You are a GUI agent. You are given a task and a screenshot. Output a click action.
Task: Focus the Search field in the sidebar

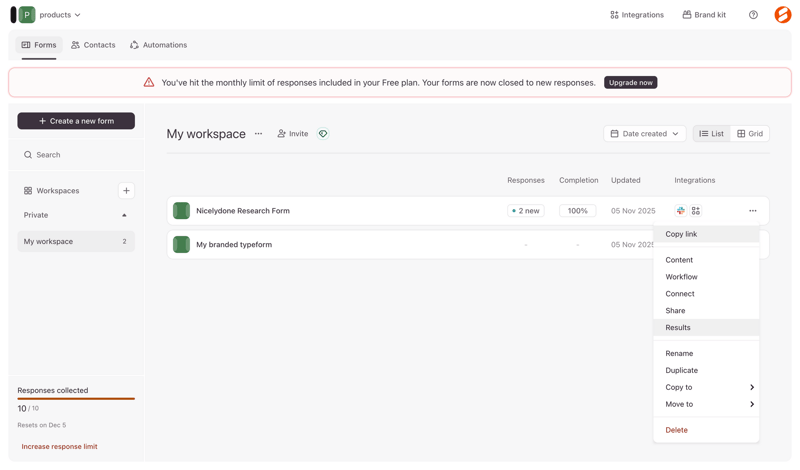76,155
